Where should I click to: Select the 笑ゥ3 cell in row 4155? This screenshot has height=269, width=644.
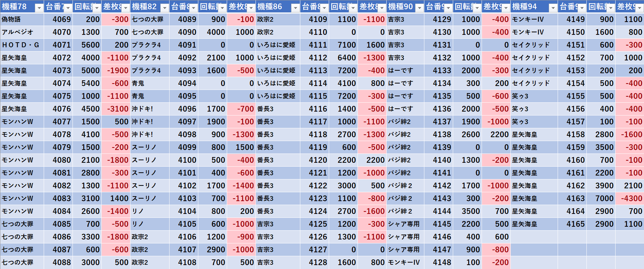(534, 96)
